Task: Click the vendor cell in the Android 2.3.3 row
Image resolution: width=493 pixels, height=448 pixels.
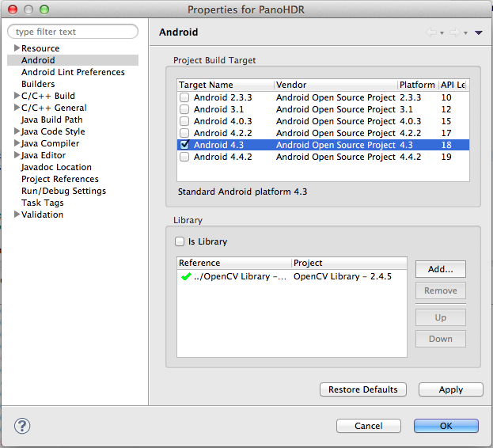Action: (x=336, y=97)
